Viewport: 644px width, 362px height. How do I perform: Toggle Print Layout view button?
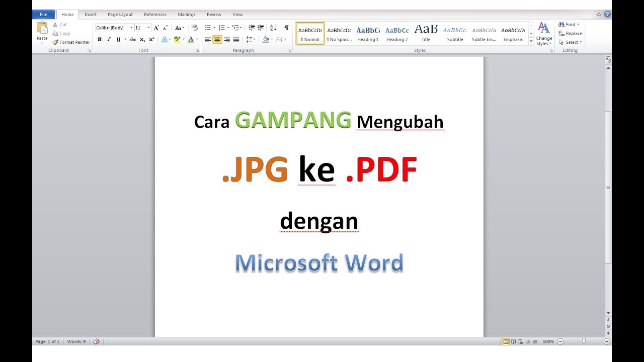pos(506,341)
